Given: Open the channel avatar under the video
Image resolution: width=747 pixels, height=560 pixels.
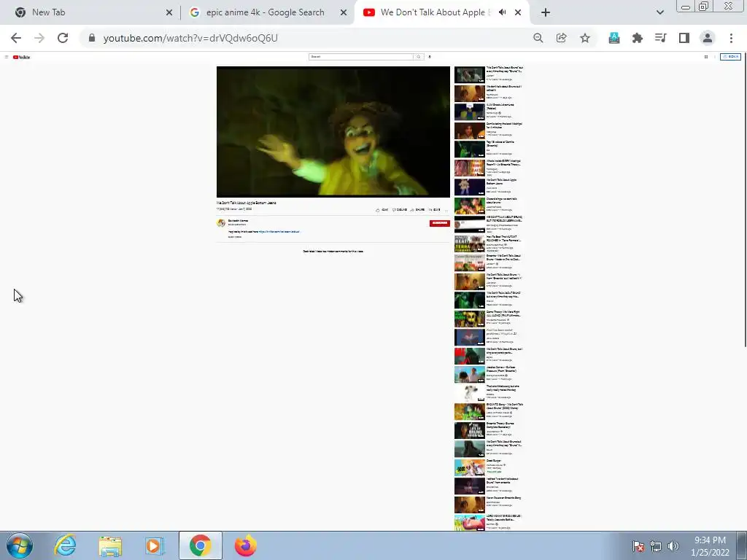Looking at the screenshot, I should [x=221, y=223].
